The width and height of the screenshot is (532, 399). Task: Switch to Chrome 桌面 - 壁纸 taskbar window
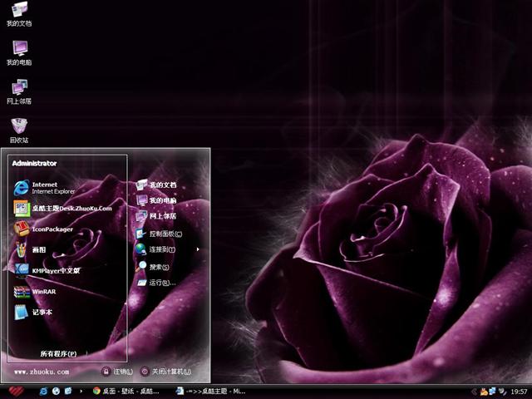(x=126, y=392)
